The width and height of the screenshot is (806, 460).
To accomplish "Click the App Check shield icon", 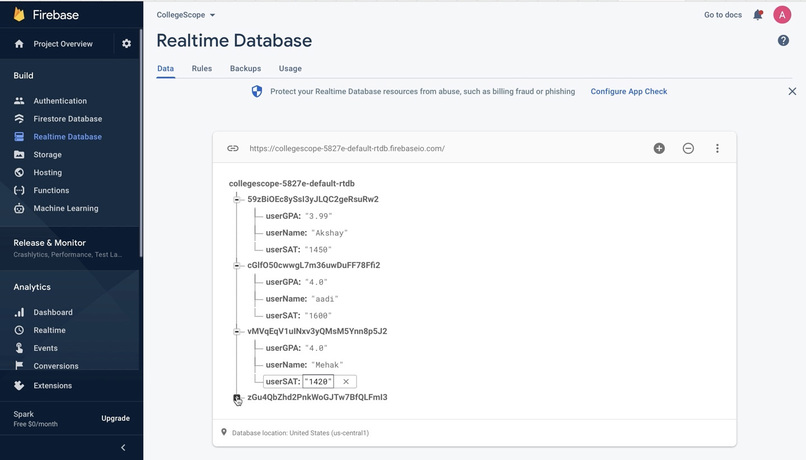I will point(257,91).
